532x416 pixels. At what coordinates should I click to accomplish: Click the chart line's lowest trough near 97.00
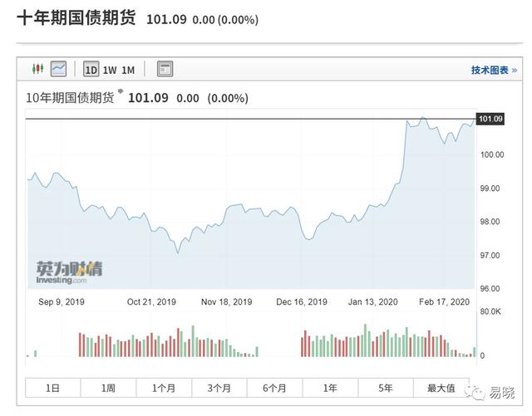(x=178, y=253)
